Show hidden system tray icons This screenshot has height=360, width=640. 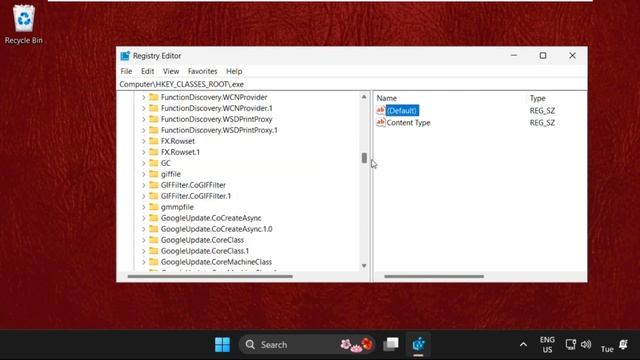(x=523, y=345)
